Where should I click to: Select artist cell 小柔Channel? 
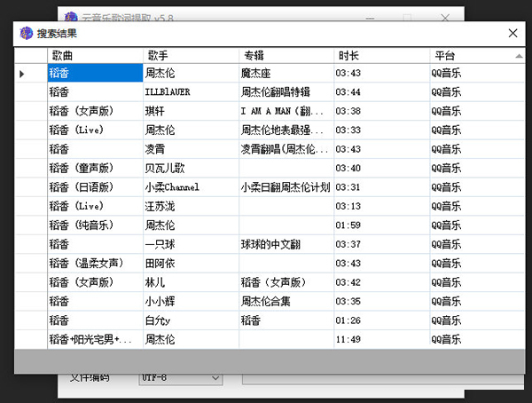click(191, 187)
